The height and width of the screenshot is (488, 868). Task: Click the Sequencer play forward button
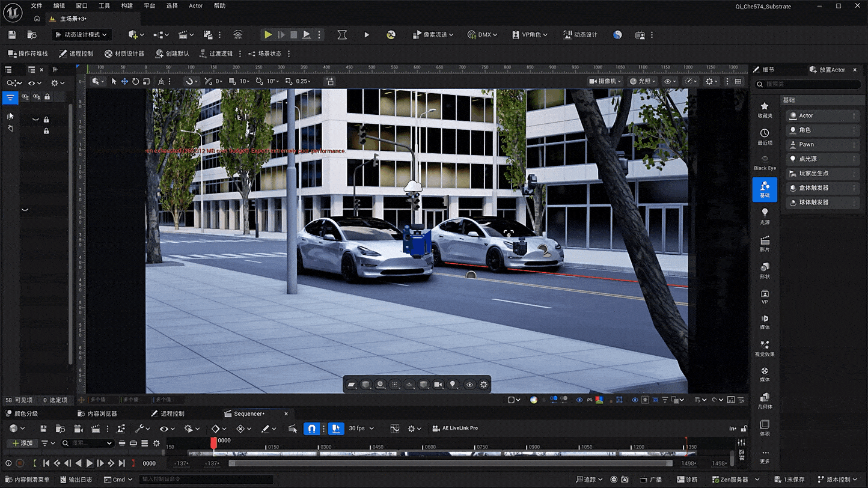click(x=90, y=463)
